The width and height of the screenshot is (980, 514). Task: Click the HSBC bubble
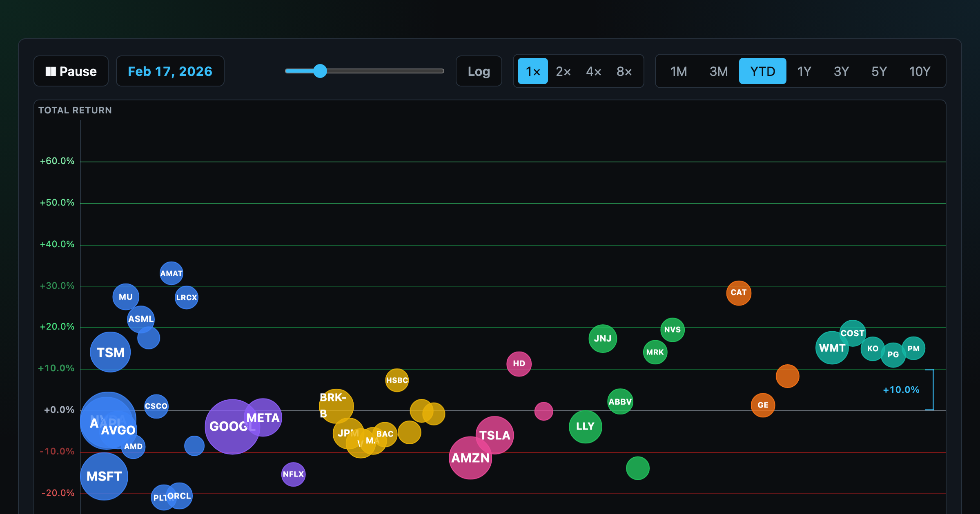point(397,380)
